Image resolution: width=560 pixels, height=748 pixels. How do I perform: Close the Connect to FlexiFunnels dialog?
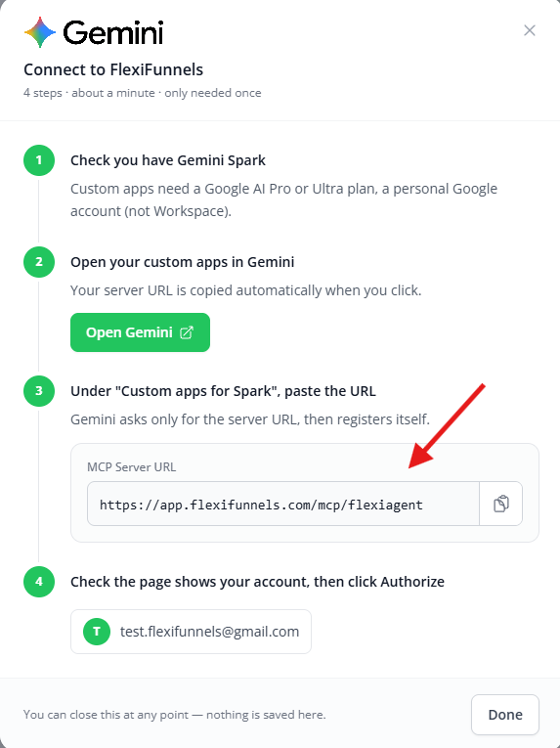click(x=530, y=30)
